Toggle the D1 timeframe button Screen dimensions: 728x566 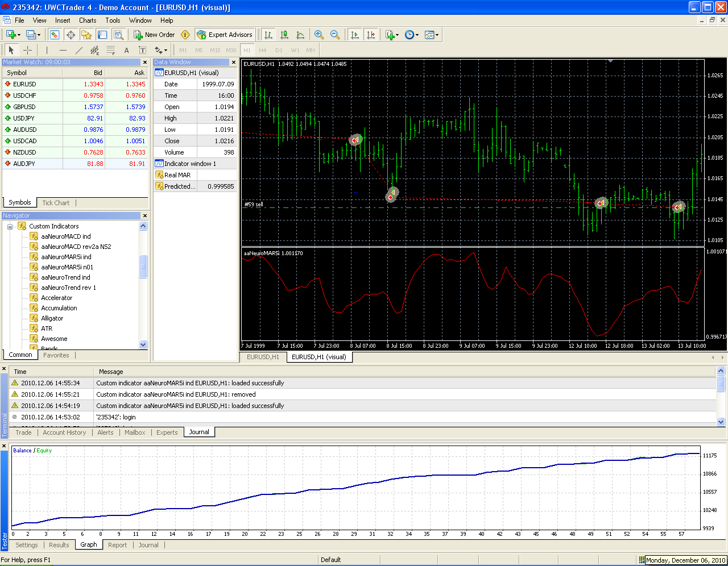279,50
